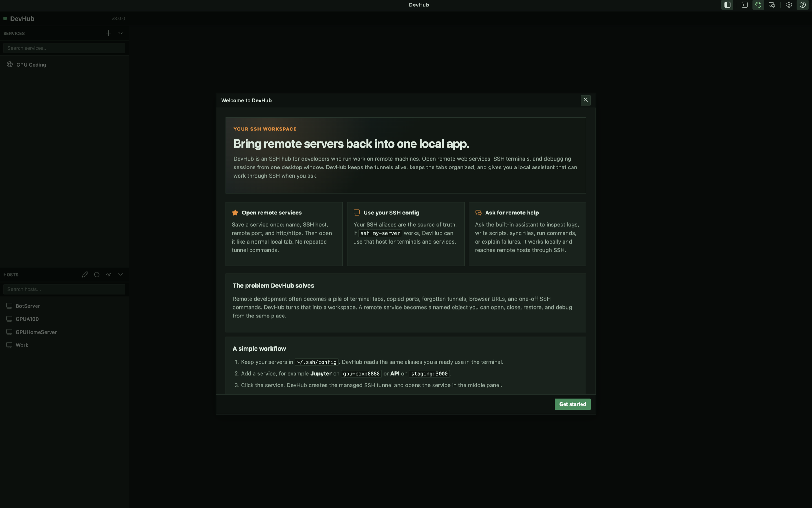Open the terminal panel icon
812x508 pixels.
(x=745, y=5)
